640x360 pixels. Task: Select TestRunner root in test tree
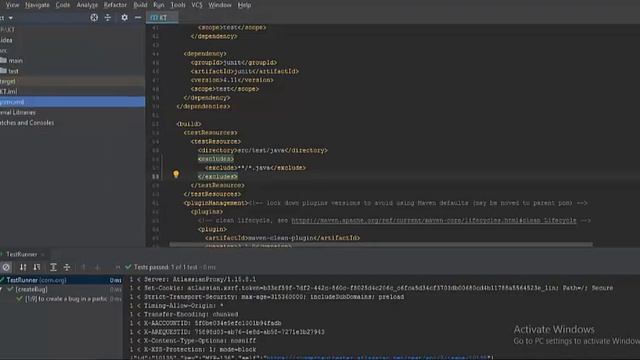click(x=61, y=280)
